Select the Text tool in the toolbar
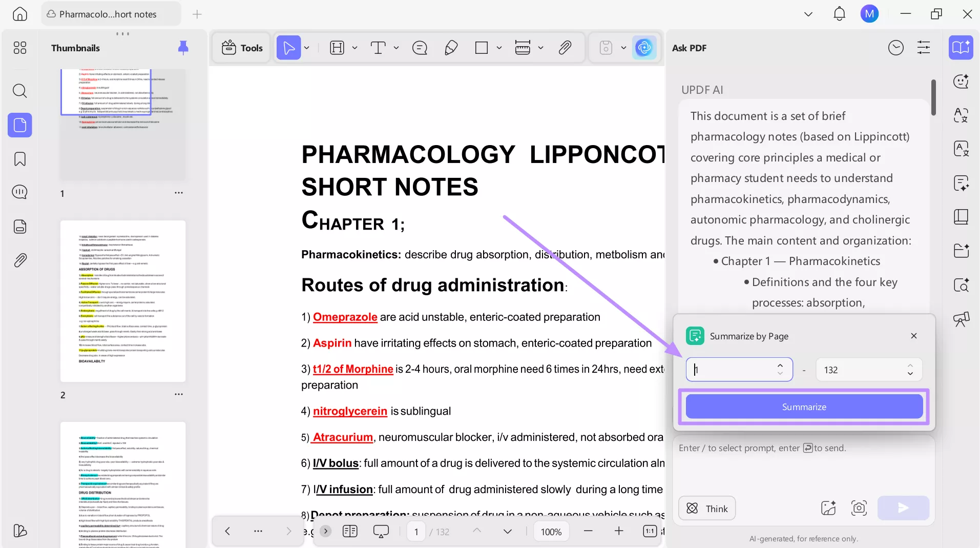 click(379, 48)
